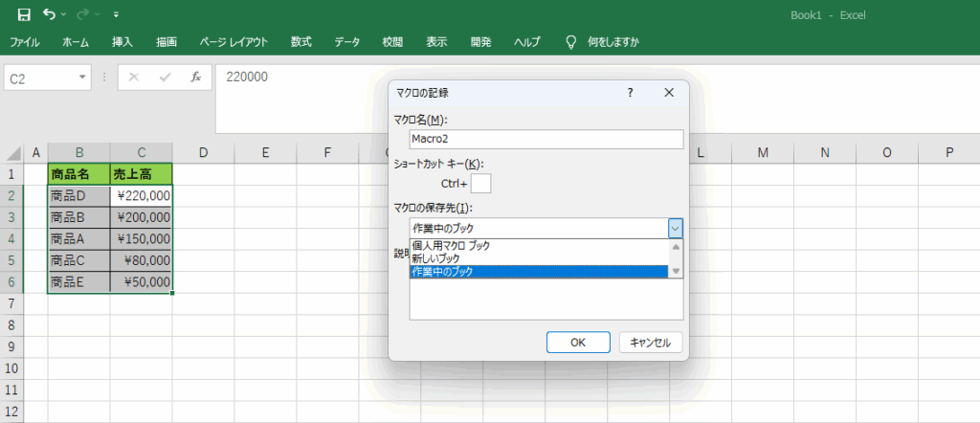Click the macro name field containing Macro2
The height and width of the screenshot is (423, 980).
pyautogui.click(x=546, y=139)
